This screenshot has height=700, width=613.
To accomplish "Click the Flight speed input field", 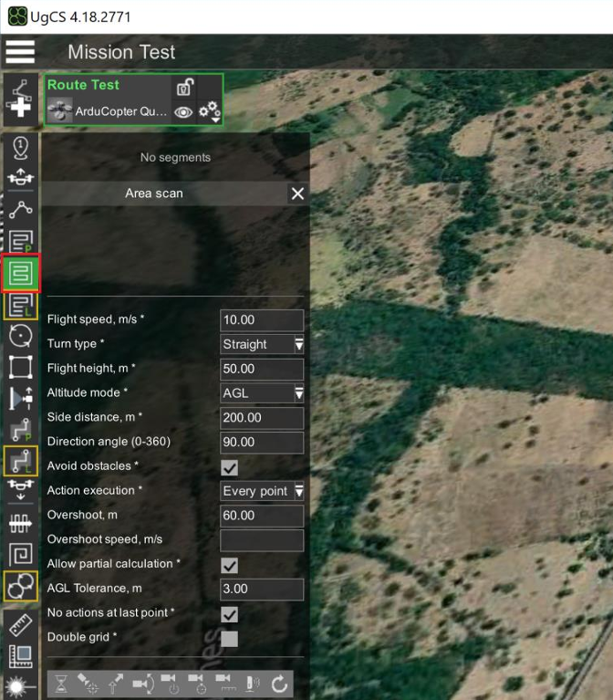I will point(262,319).
